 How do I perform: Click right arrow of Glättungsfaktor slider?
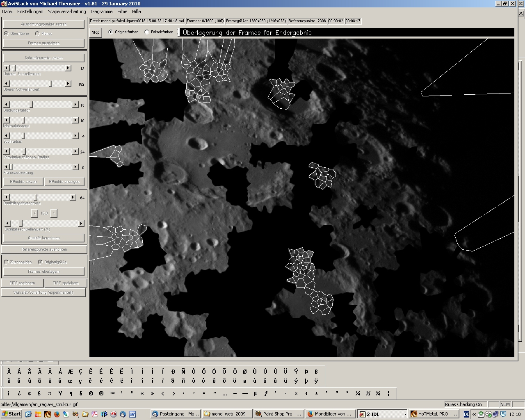[x=75, y=105]
